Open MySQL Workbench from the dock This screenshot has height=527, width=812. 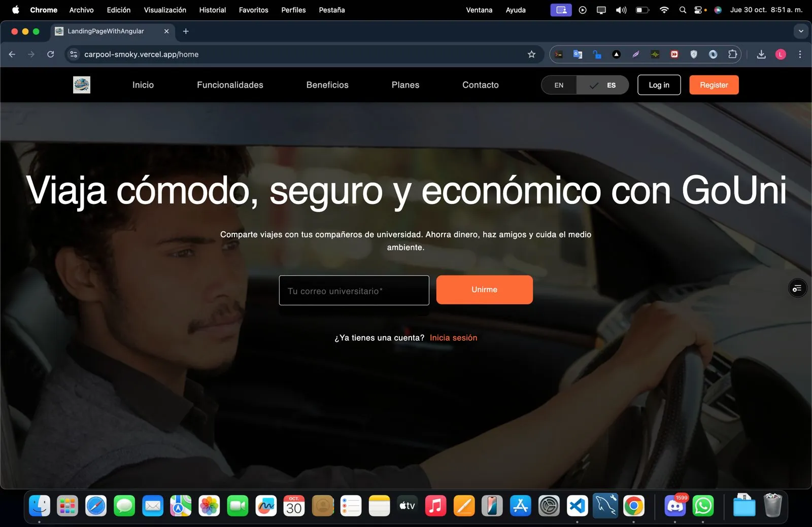tap(605, 506)
